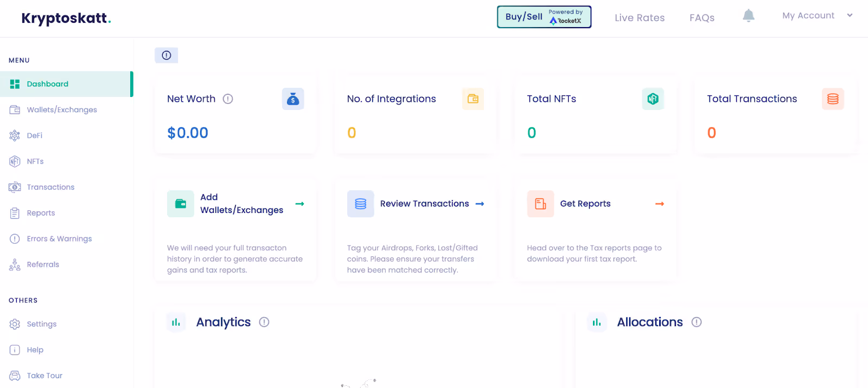The width and height of the screenshot is (868, 388).
Task: Click the Total NFTs hexagon icon
Action: [x=653, y=99]
